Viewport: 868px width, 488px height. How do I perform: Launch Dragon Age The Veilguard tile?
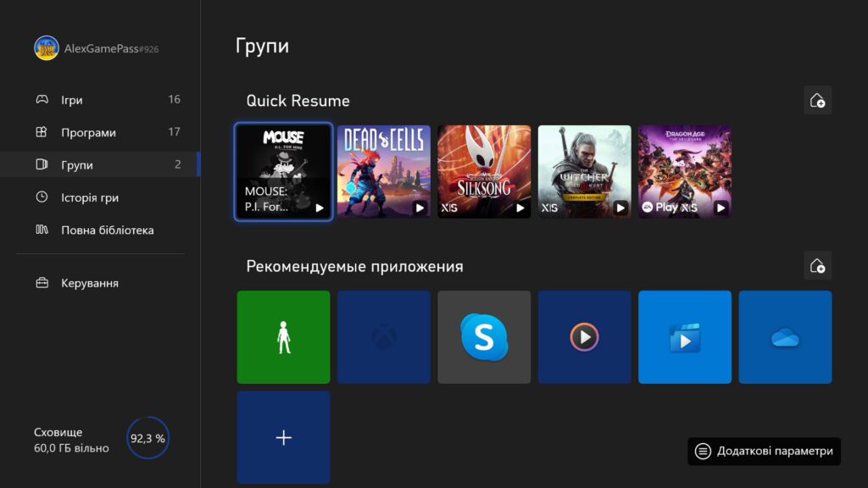click(685, 171)
